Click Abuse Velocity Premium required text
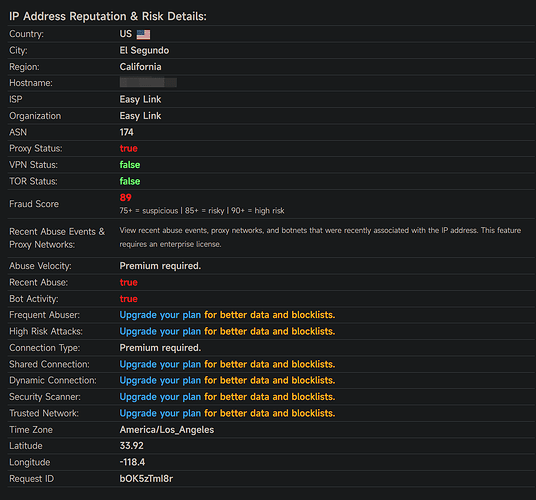The image size is (536, 500). point(160,266)
